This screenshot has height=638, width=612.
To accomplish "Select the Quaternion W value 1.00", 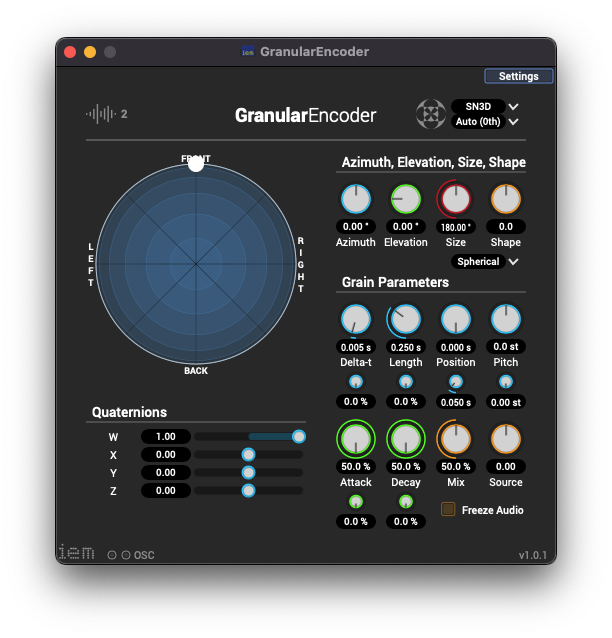I will point(166,437).
